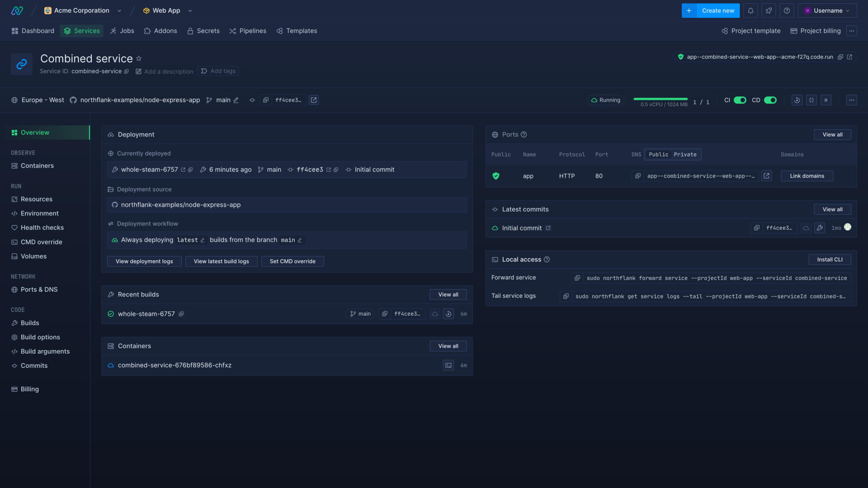This screenshot has height=488, width=868.
Task: Open the help question-mark icon in top bar
Action: point(787,10)
